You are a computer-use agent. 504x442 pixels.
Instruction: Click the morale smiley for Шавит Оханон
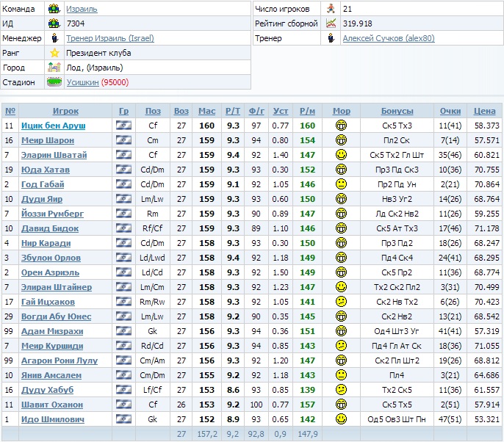point(341,404)
